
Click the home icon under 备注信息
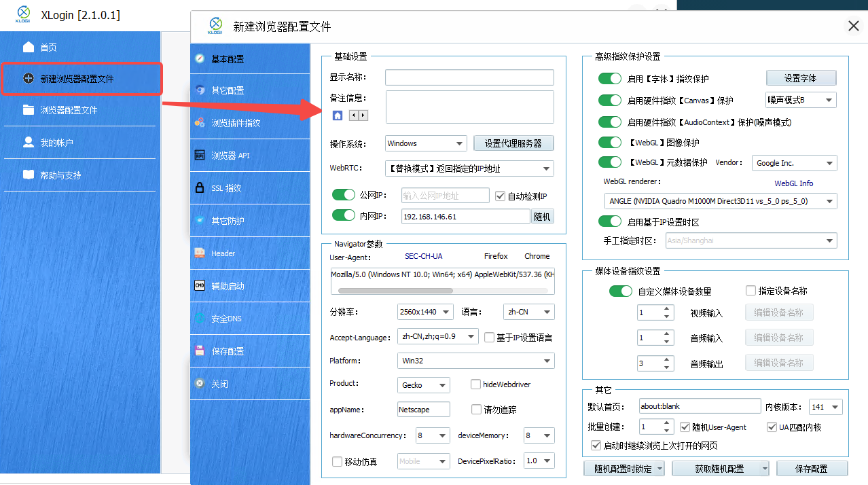click(x=338, y=115)
